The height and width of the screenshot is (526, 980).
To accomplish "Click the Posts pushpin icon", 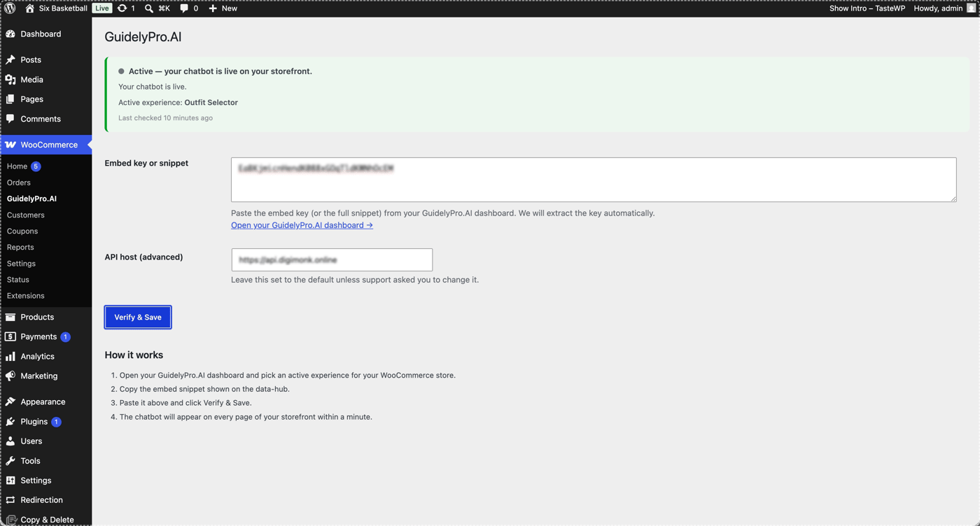I will coord(10,60).
